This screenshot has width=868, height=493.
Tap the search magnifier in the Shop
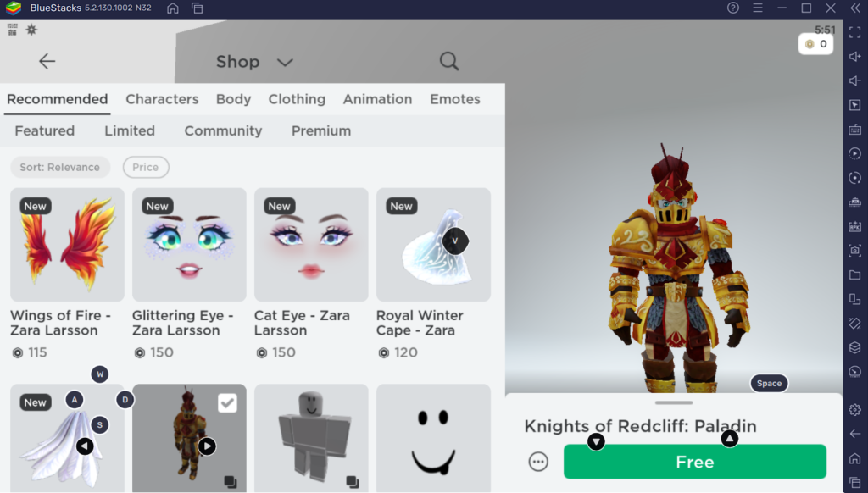pyautogui.click(x=448, y=61)
